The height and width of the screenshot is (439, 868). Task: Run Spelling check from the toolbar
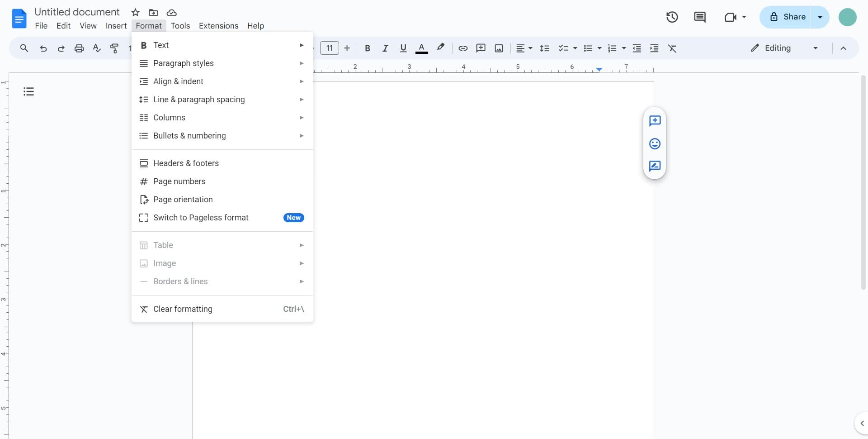[96, 48]
